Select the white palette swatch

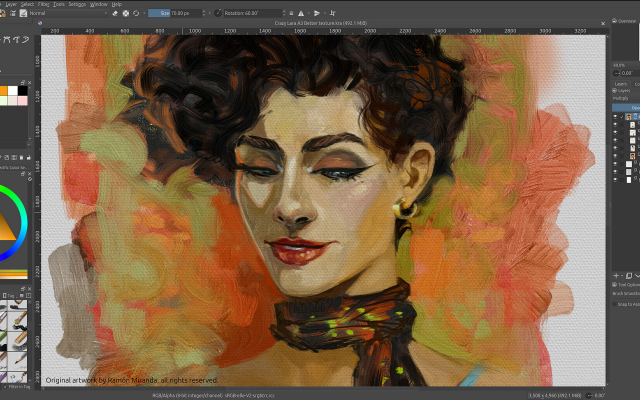[13, 91]
